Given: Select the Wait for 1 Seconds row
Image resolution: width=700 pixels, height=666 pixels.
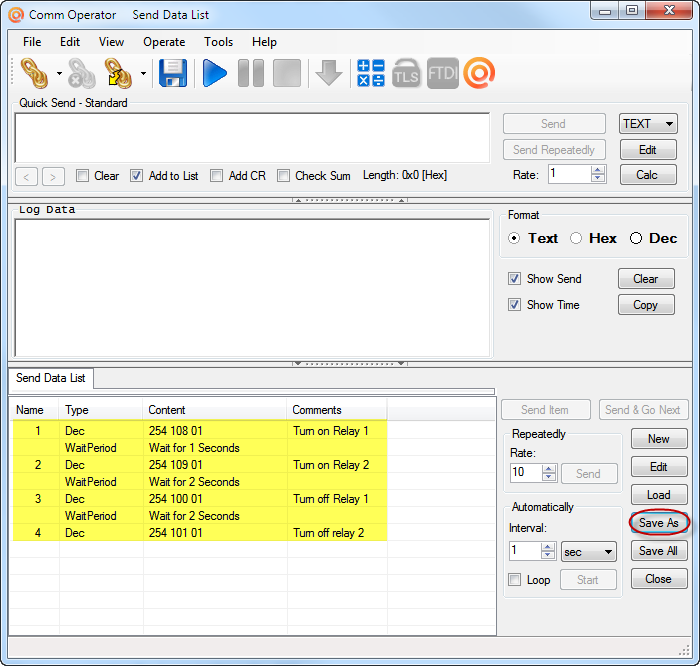Looking at the screenshot, I should tap(200, 448).
